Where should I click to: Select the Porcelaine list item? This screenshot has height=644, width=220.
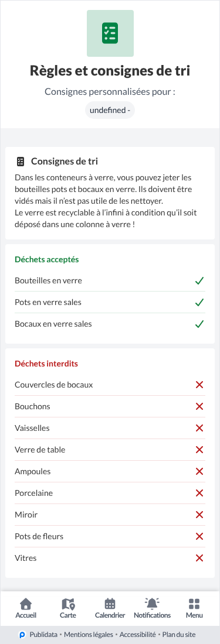tap(110, 493)
